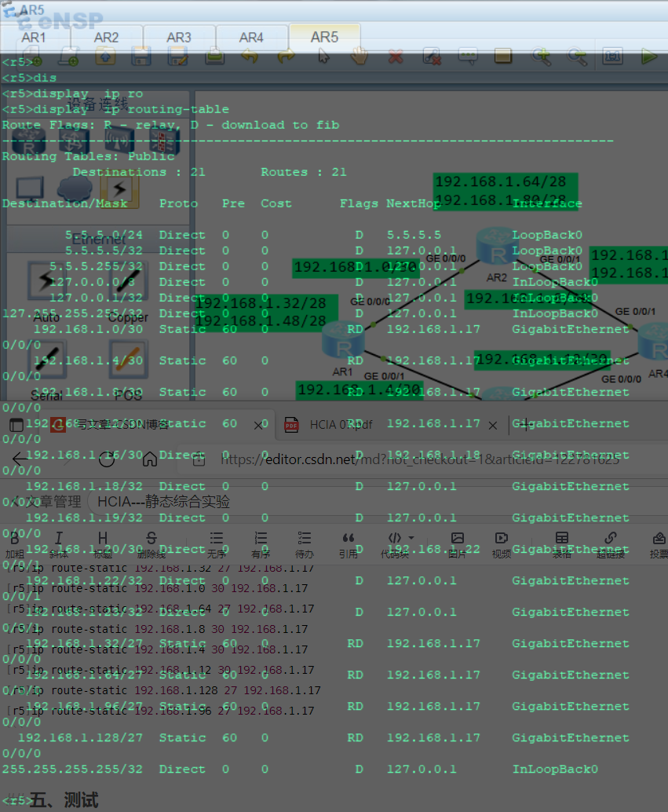The image size is (668, 812).
Task: Insert a todo list (待办)
Action: tap(305, 545)
